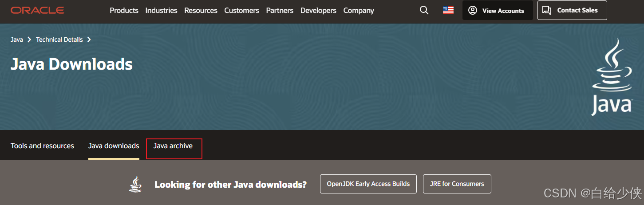Click the Oracle logo
Viewport: 644px width, 205px height.
point(37,10)
